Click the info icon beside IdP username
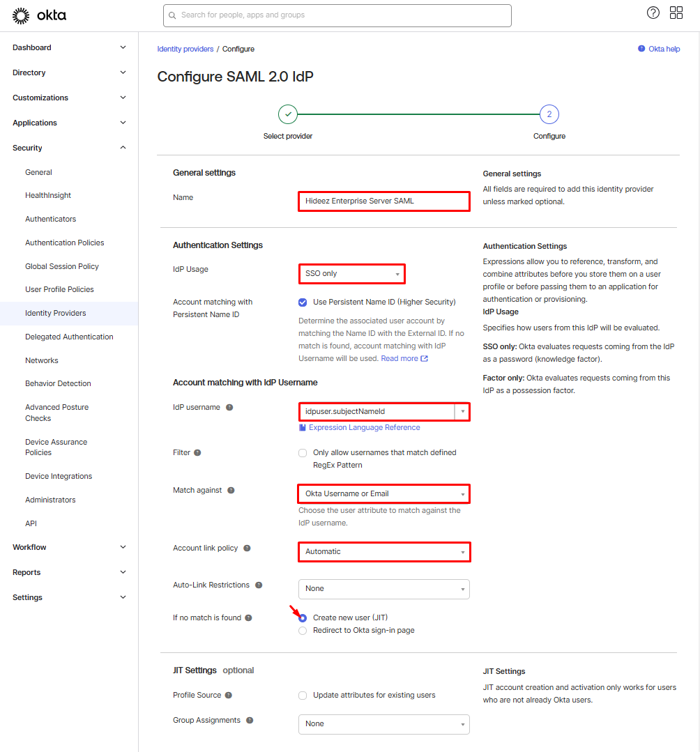 pos(229,407)
